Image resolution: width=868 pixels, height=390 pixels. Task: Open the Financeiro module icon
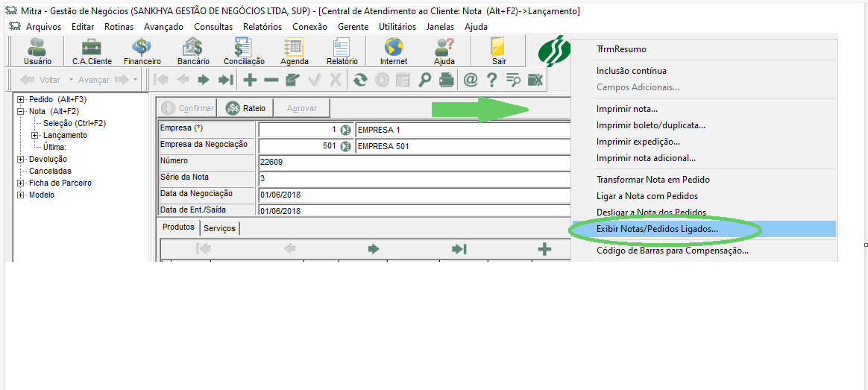tap(142, 51)
